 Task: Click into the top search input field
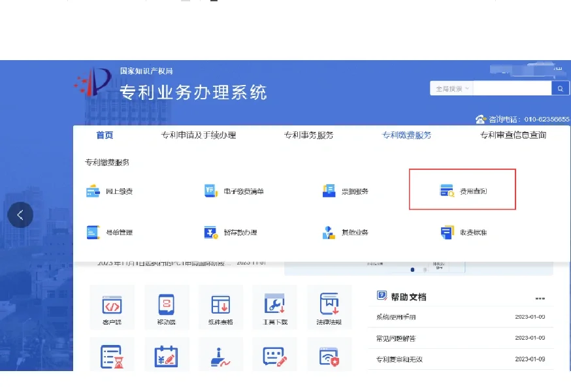click(512, 89)
